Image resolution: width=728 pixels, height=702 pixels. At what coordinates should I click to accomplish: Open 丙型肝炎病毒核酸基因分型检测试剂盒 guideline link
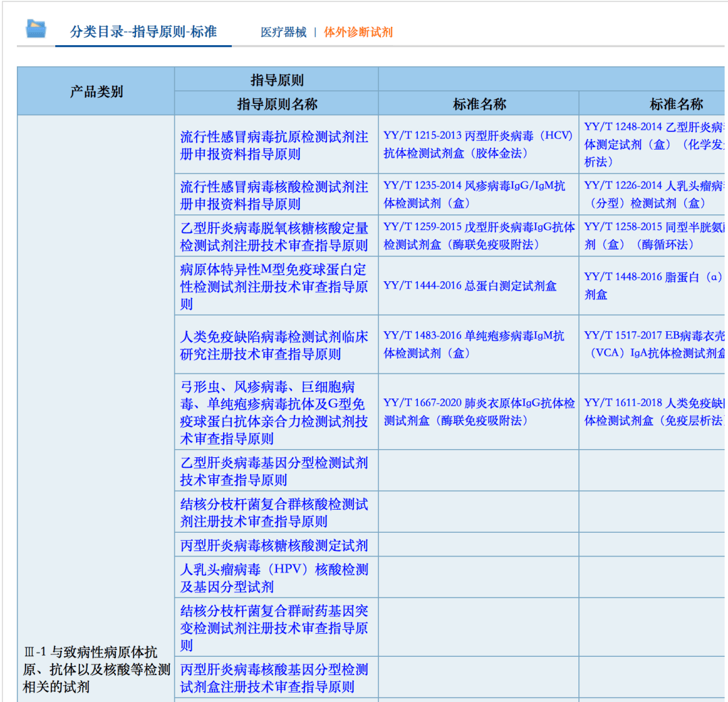coord(274,678)
